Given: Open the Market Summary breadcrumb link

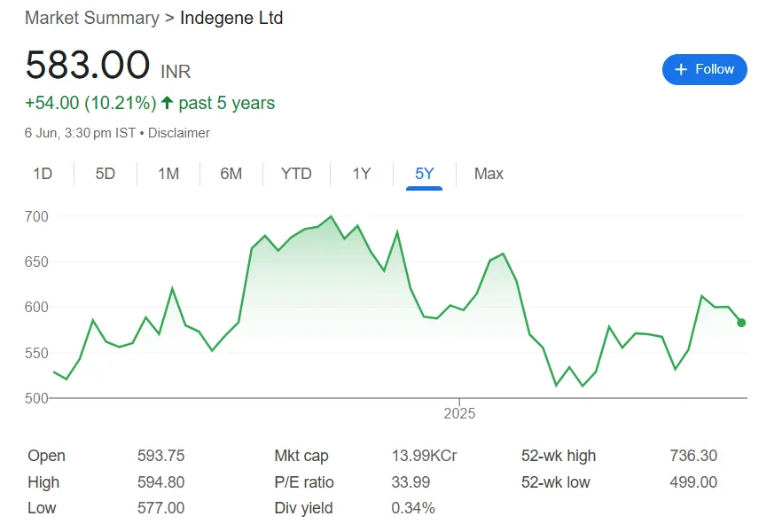Looking at the screenshot, I should (92, 18).
